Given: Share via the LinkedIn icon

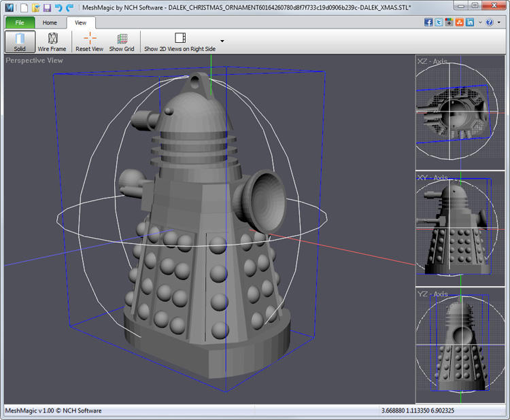Looking at the screenshot, I should [470, 22].
